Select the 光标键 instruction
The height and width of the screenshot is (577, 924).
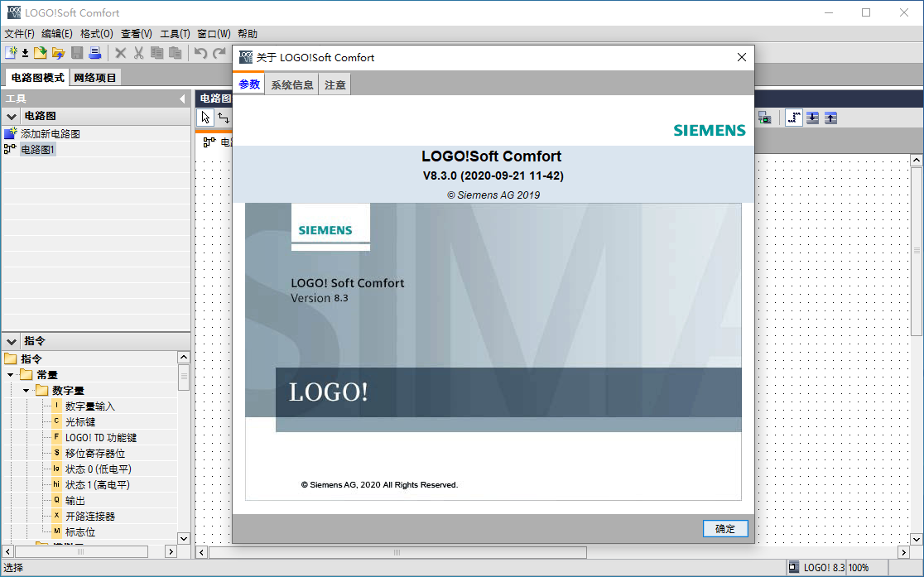coord(80,422)
